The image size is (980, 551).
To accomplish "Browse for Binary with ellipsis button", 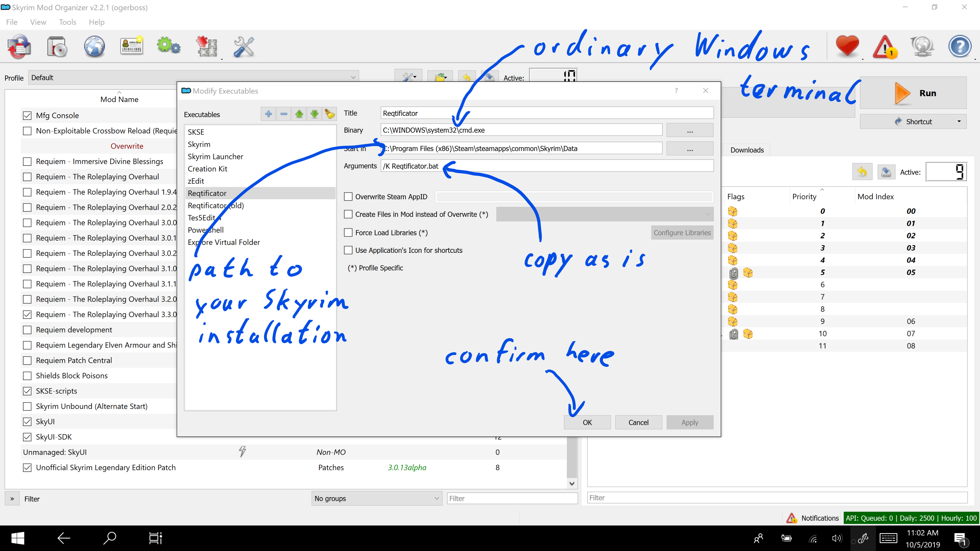I will tap(690, 130).
